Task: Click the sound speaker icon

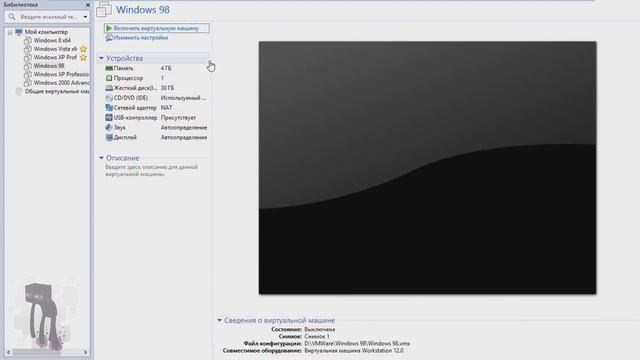Action: point(109,127)
